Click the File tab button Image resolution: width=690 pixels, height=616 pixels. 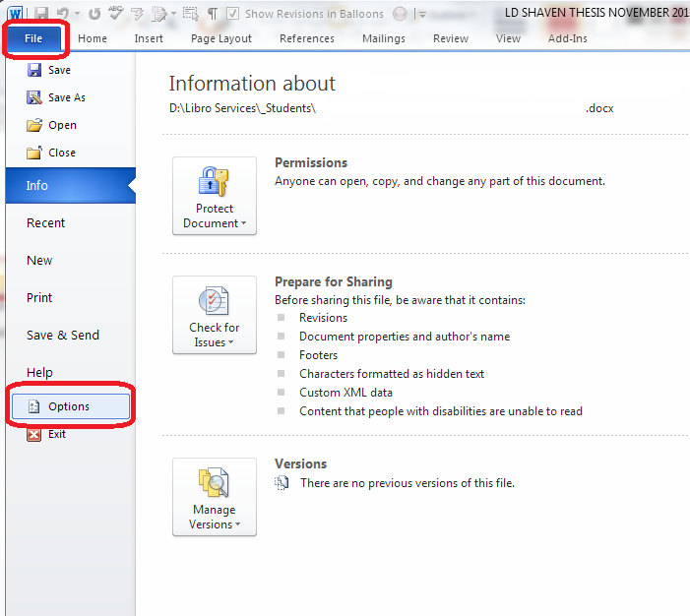click(34, 38)
